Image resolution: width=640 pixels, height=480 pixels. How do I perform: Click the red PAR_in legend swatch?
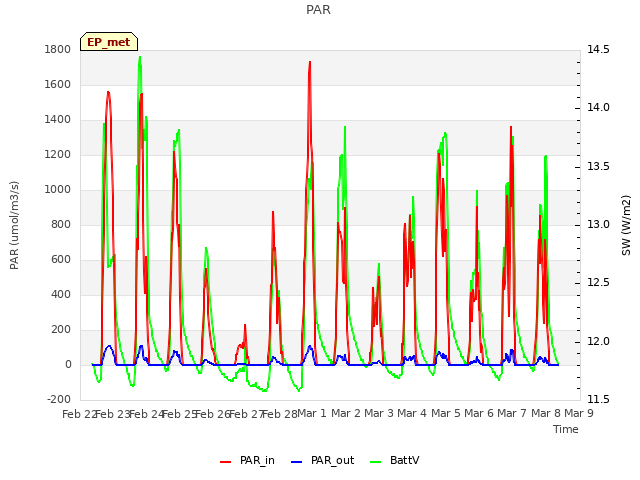tap(225, 462)
